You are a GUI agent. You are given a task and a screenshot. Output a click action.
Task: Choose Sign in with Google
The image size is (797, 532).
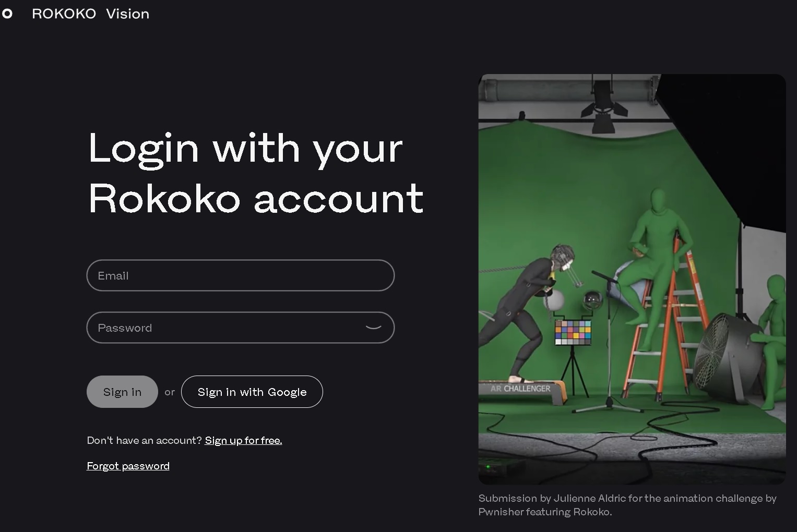coord(252,392)
